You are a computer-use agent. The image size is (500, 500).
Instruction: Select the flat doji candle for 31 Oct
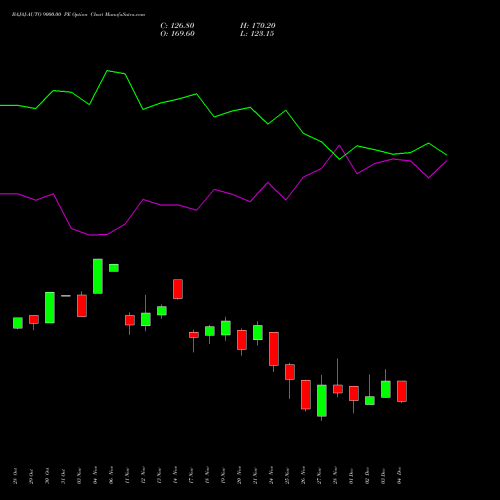66,296
